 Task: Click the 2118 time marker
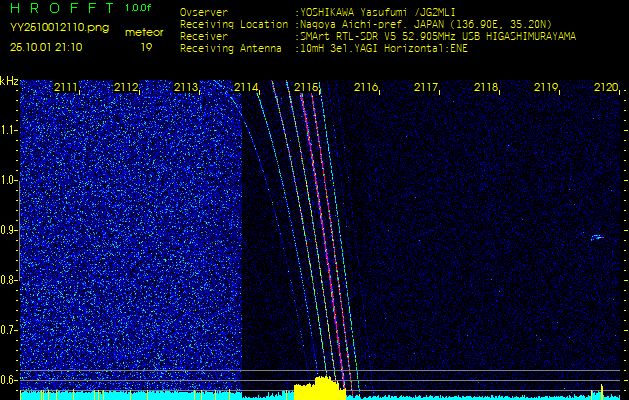[x=486, y=88]
